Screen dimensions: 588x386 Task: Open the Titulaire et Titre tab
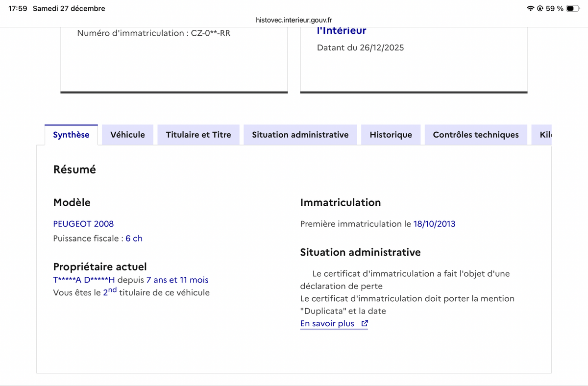click(x=198, y=135)
